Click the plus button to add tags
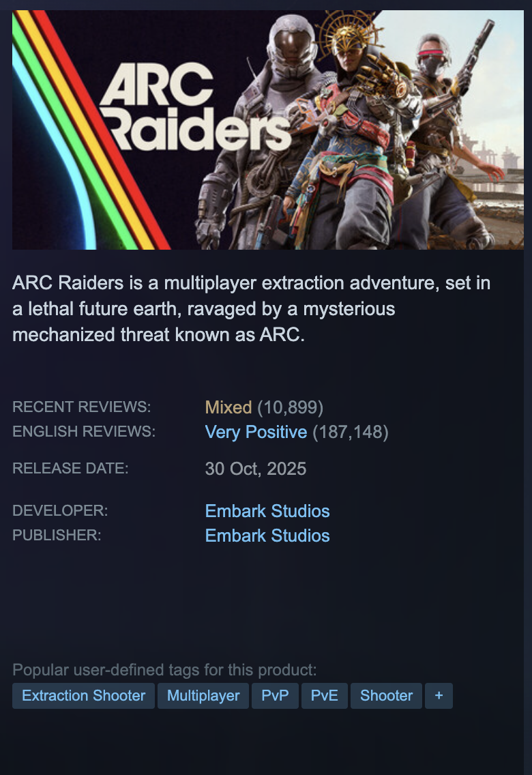This screenshot has height=775, width=532. click(x=439, y=695)
